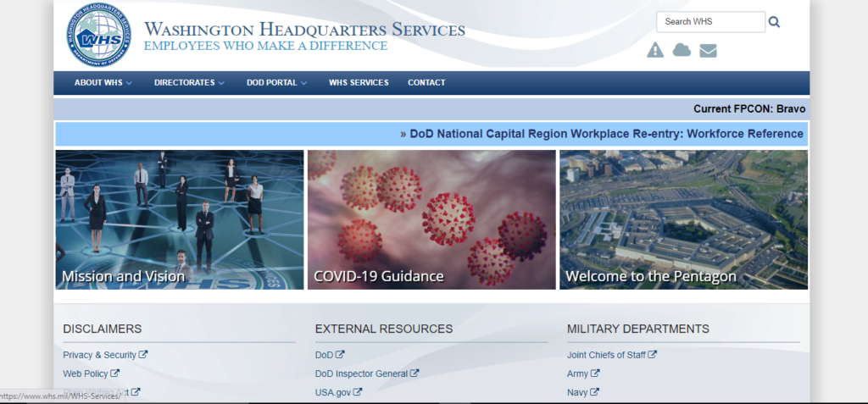This screenshot has height=404, width=868.
Task: Open COVID-19 Guidance image tile
Action: click(431, 219)
